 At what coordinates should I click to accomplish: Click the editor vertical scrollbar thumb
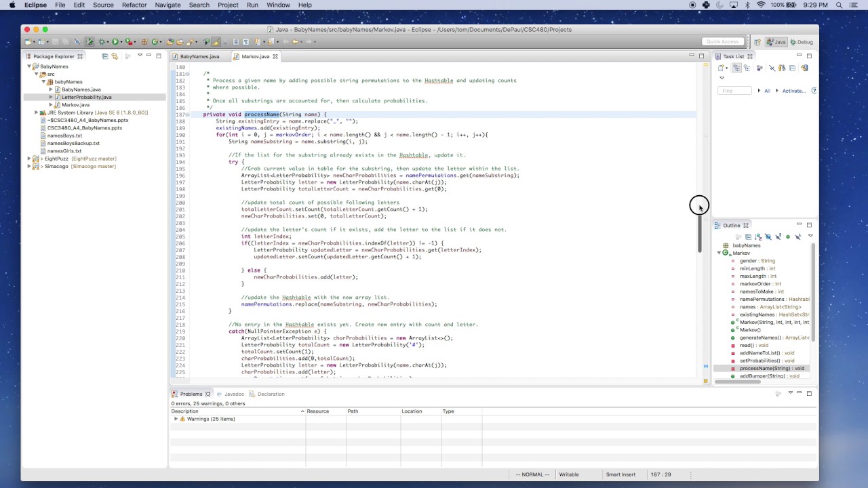click(x=699, y=230)
